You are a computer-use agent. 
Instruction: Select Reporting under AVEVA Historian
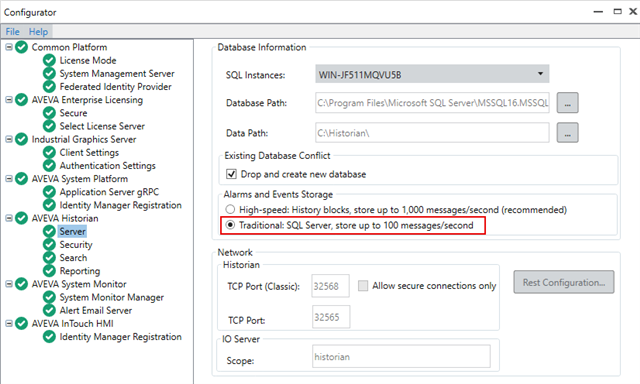80,271
